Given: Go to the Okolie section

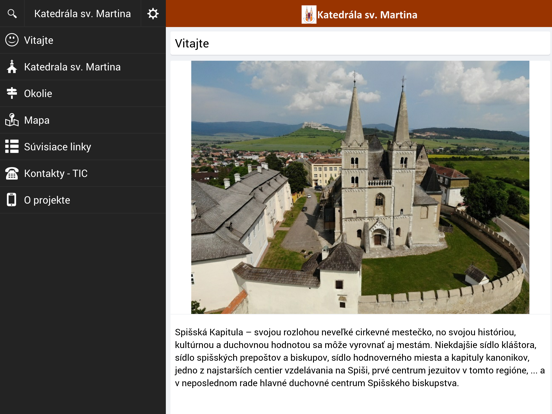Looking at the screenshot, I should (x=83, y=93).
